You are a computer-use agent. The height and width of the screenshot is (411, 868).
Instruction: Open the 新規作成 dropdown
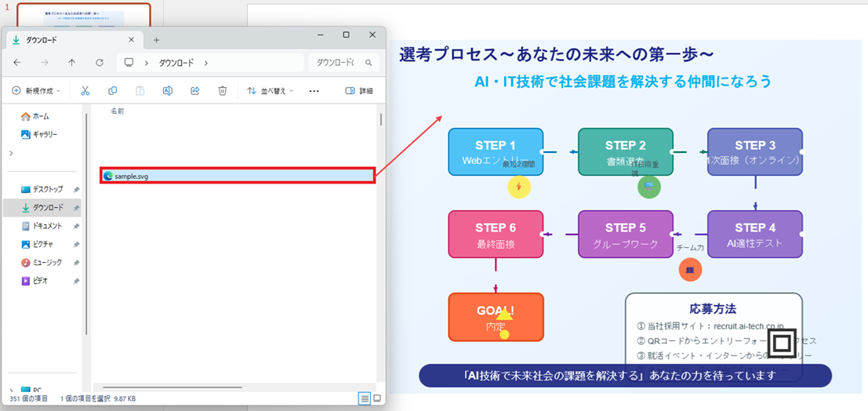click(x=36, y=91)
